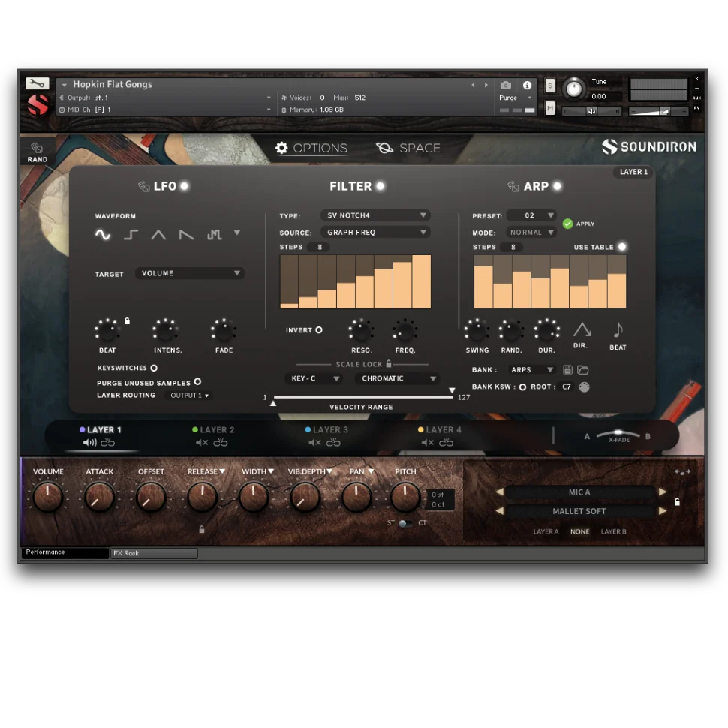Viewport: 728px width, 728px height.
Task: Select LAYER 3 tab
Action: click(326, 430)
